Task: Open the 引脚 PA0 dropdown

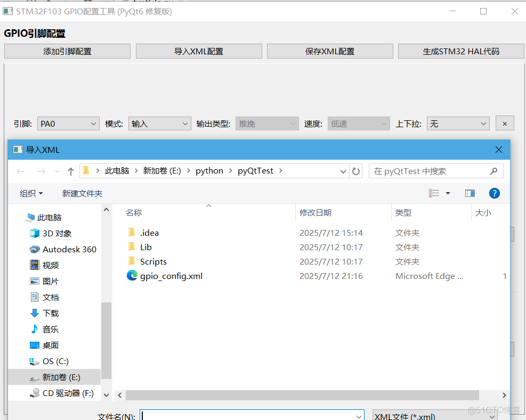Action: (68, 123)
